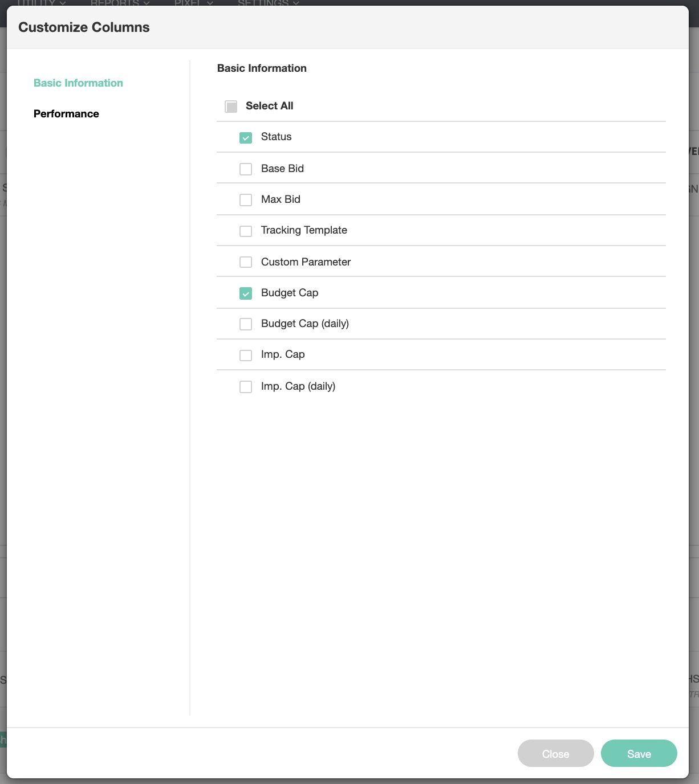Switch to the Performance section

click(66, 114)
